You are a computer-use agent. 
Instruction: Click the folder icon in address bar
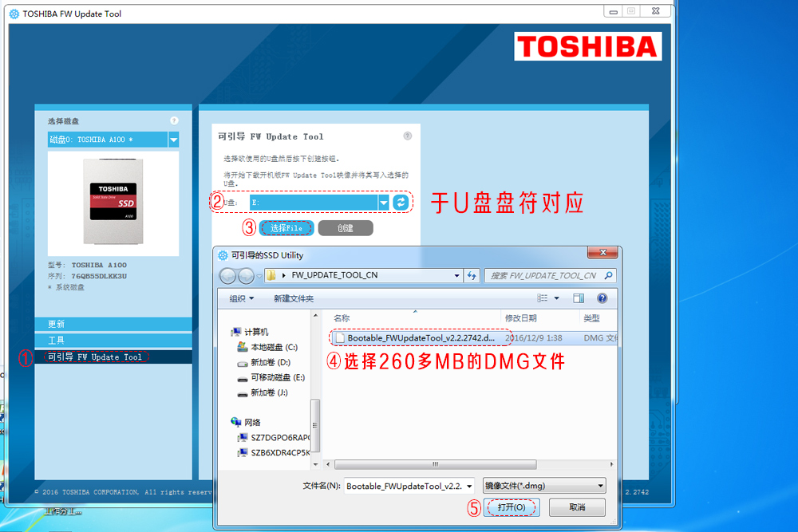click(x=271, y=275)
